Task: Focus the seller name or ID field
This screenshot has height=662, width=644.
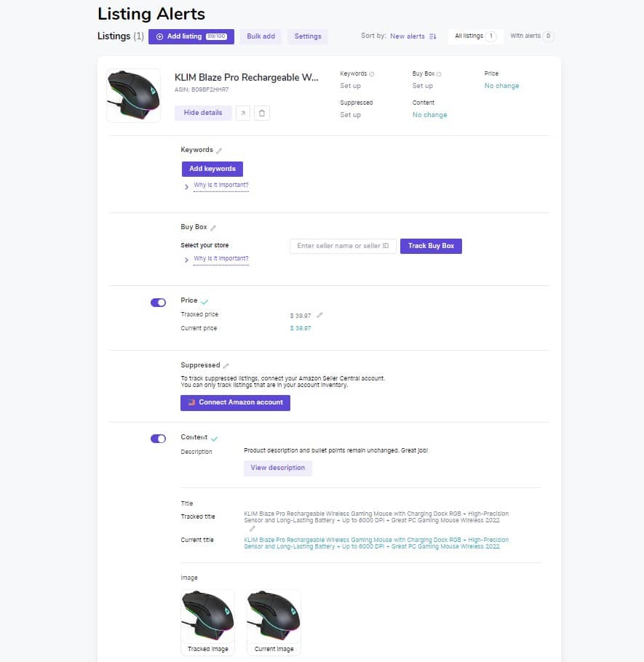Action: pyautogui.click(x=343, y=246)
